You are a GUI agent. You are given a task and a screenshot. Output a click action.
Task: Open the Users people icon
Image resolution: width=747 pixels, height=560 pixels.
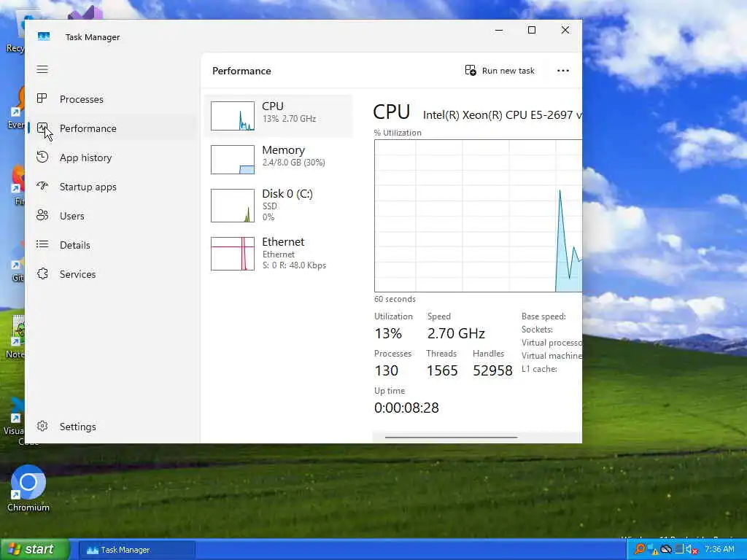point(42,215)
